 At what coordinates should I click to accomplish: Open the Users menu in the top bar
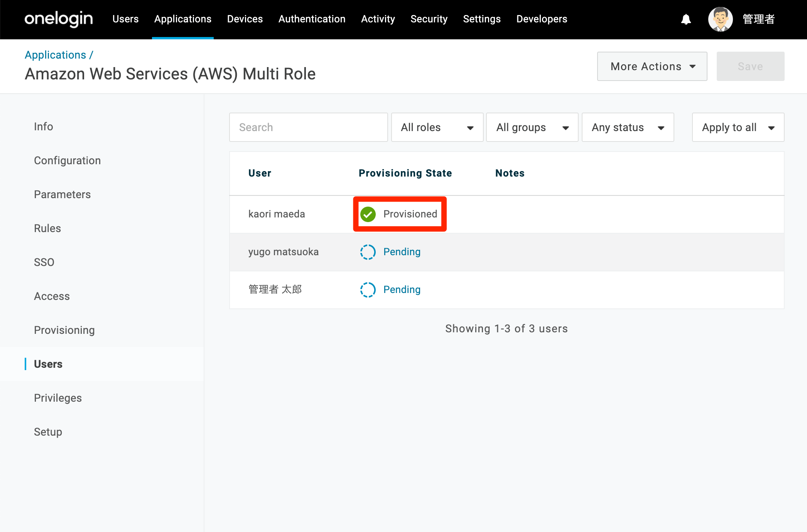click(125, 19)
